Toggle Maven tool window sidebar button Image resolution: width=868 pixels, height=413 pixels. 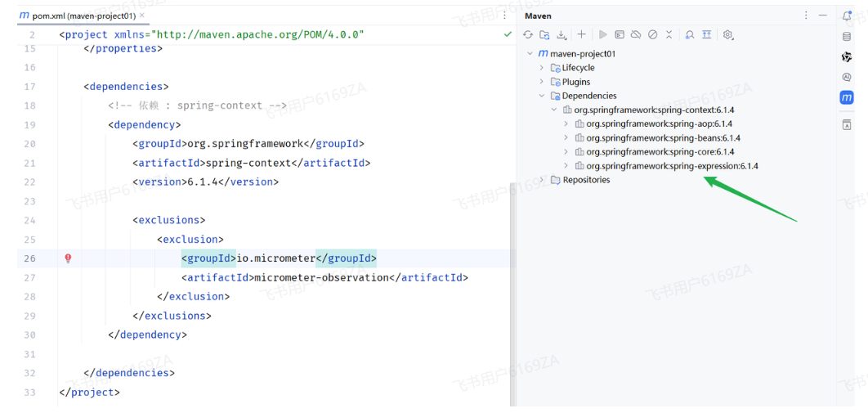point(847,97)
